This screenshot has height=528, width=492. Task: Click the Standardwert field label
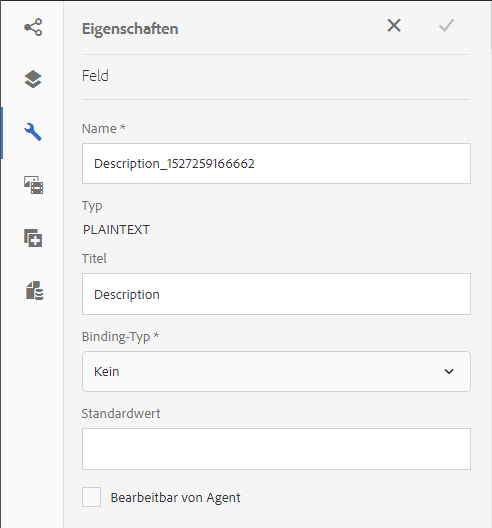coord(121,414)
